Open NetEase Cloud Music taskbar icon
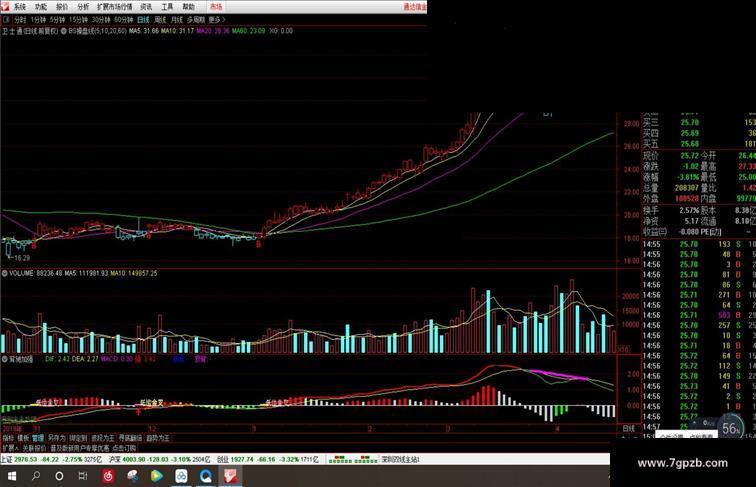 pyautogui.click(x=108, y=476)
